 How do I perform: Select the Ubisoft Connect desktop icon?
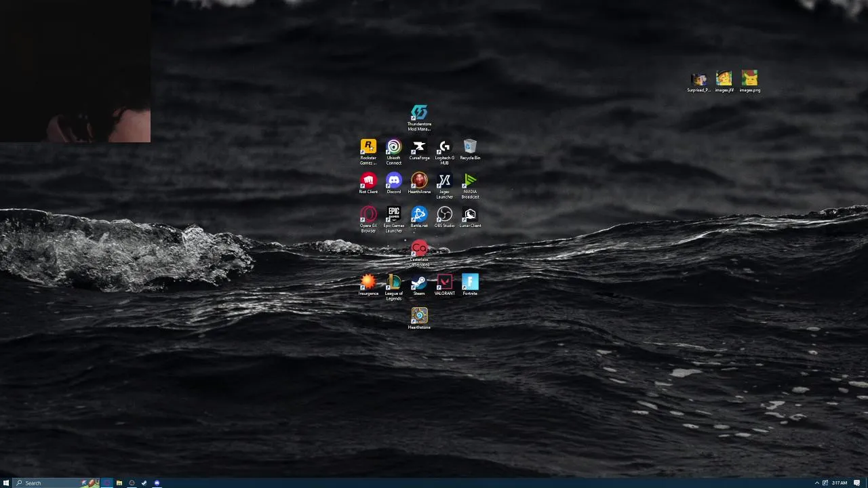(394, 152)
